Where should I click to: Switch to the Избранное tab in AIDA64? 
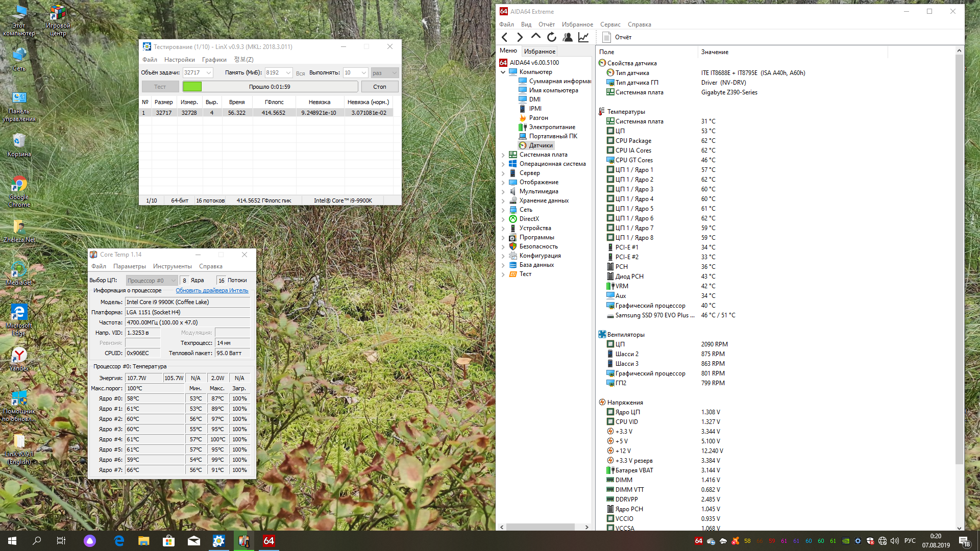[x=540, y=52]
